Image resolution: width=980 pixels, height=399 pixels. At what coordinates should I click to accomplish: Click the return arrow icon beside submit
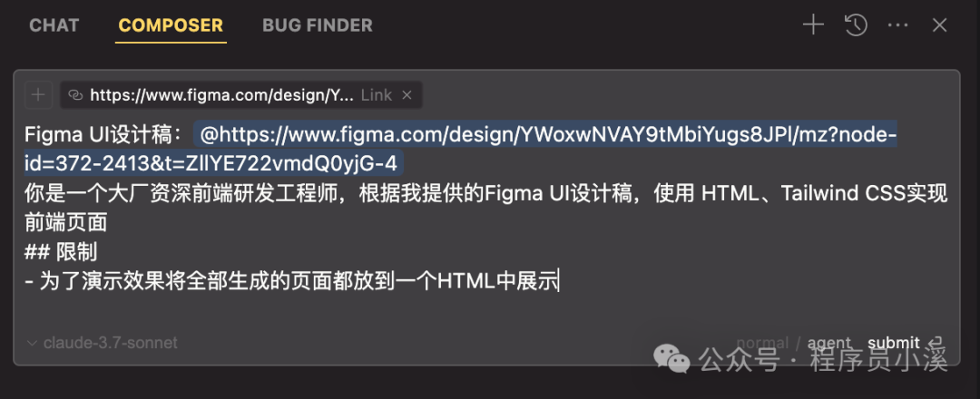tap(936, 342)
